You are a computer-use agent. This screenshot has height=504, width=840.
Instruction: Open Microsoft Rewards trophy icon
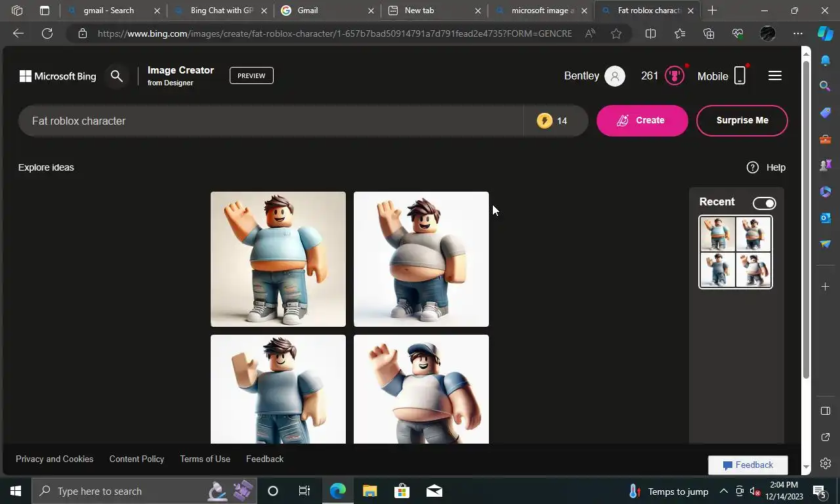pos(675,76)
